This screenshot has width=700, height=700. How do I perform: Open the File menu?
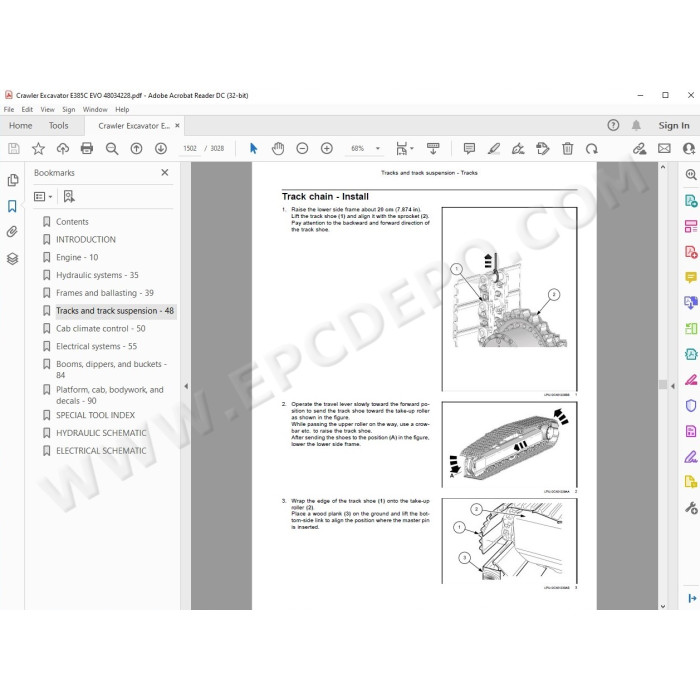click(9, 109)
